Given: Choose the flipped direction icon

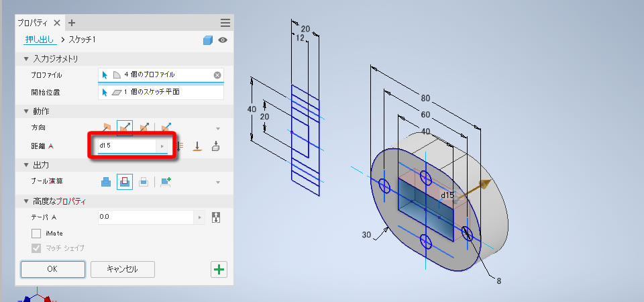Looking at the screenshot, I should point(125,128).
